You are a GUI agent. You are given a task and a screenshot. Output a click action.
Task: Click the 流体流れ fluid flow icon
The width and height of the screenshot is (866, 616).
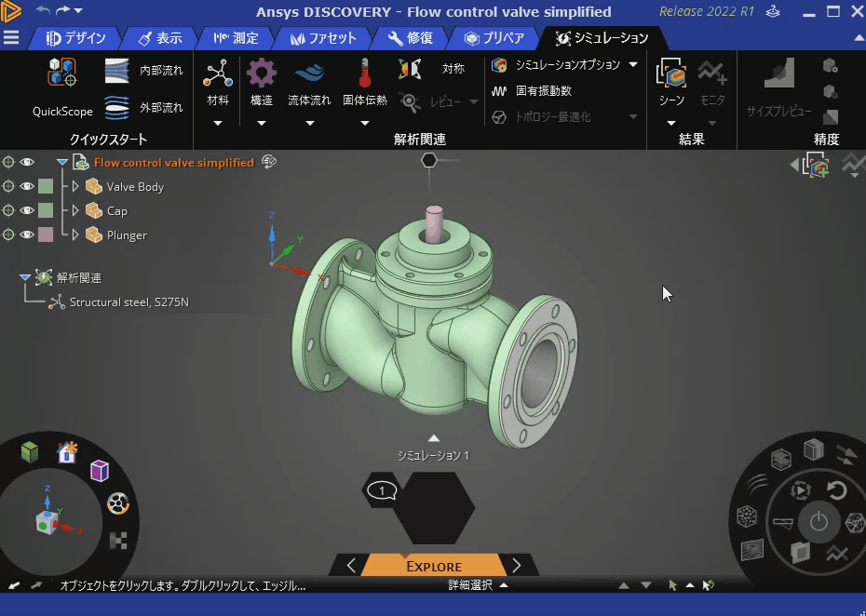(x=309, y=74)
